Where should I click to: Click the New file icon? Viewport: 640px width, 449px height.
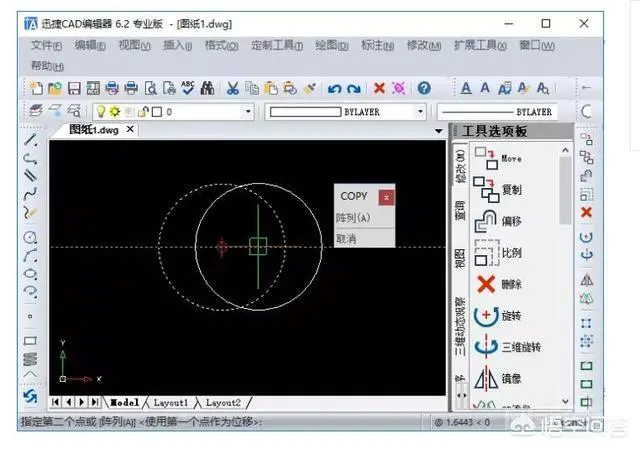point(36,88)
